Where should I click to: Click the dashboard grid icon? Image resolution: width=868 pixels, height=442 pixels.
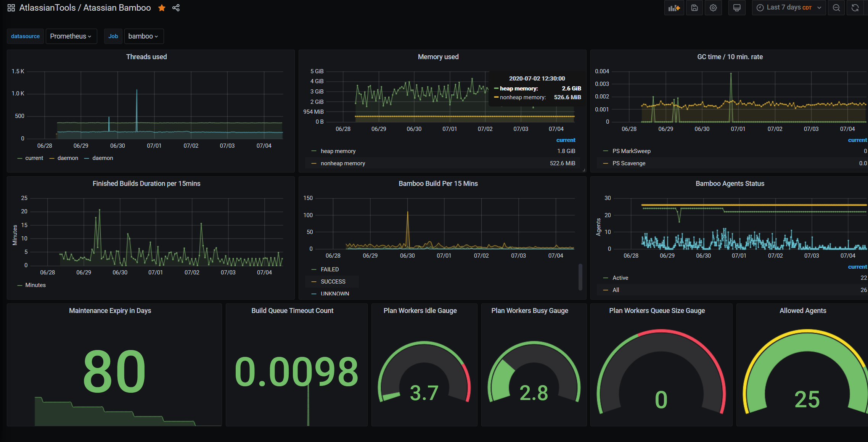pyautogui.click(x=11, y=8)
